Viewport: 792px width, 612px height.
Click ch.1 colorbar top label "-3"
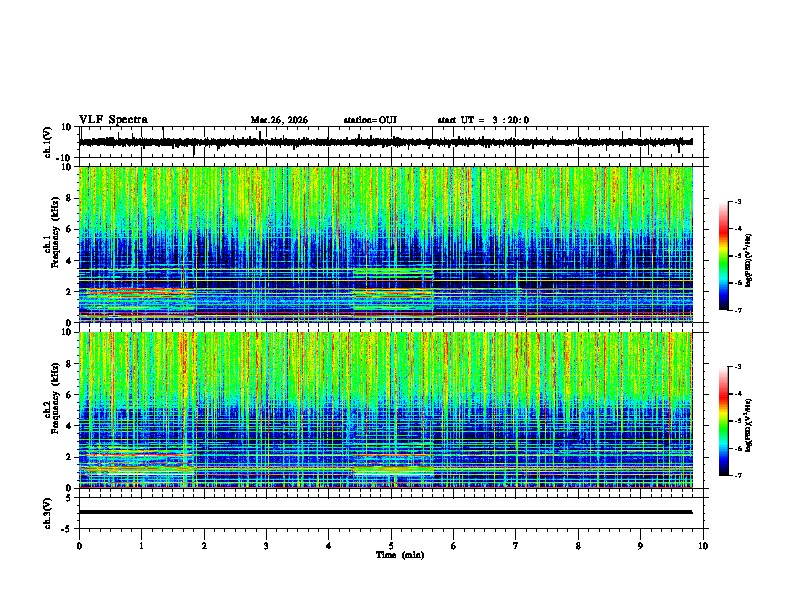(737, 201)
